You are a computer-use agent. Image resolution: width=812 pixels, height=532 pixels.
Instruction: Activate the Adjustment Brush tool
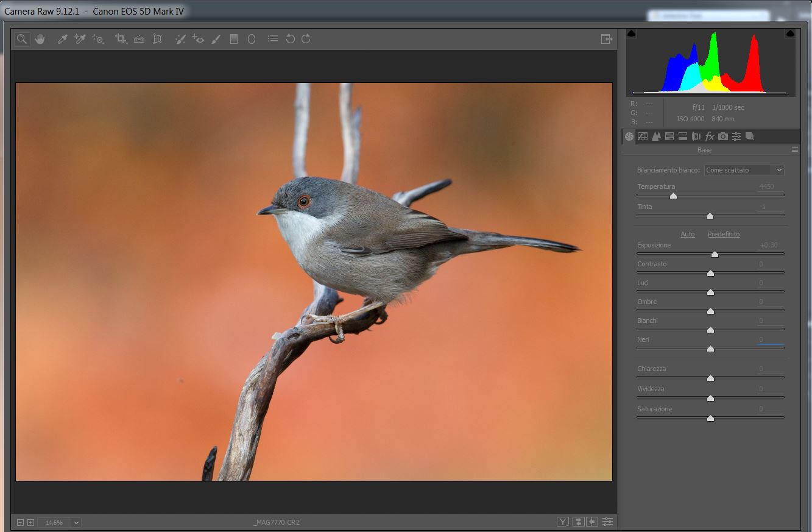(216, 39)
